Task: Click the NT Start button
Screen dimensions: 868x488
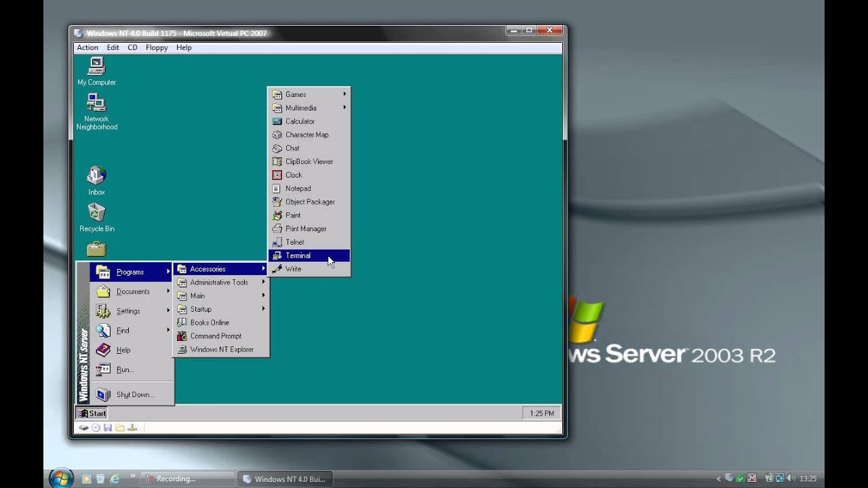Action: tap(92, 413)
